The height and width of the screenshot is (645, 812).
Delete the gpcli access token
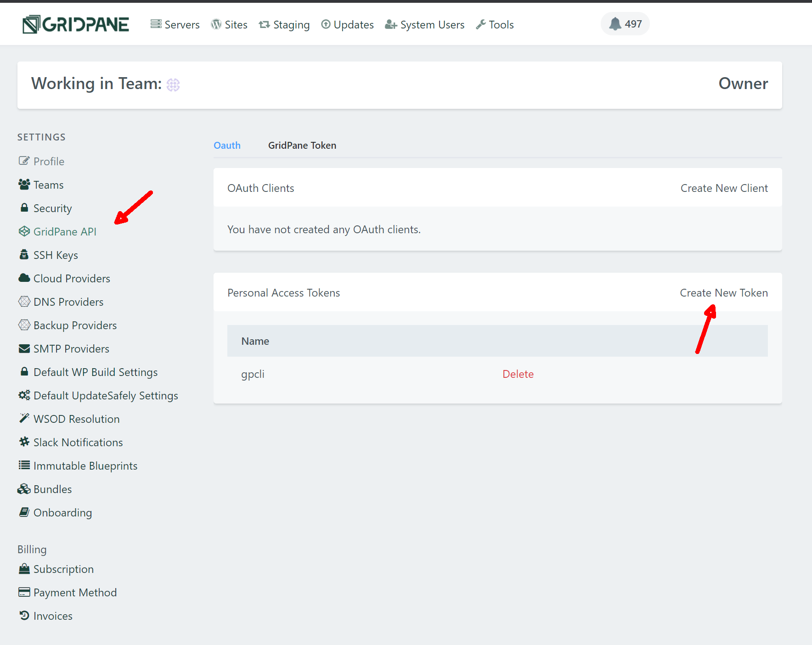click(x=518, y=374)
